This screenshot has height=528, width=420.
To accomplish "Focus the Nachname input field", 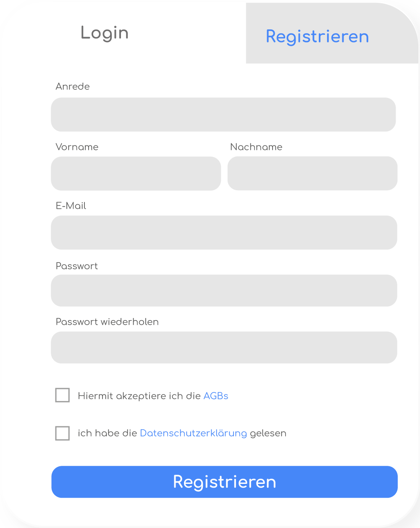I will [312, 173].
